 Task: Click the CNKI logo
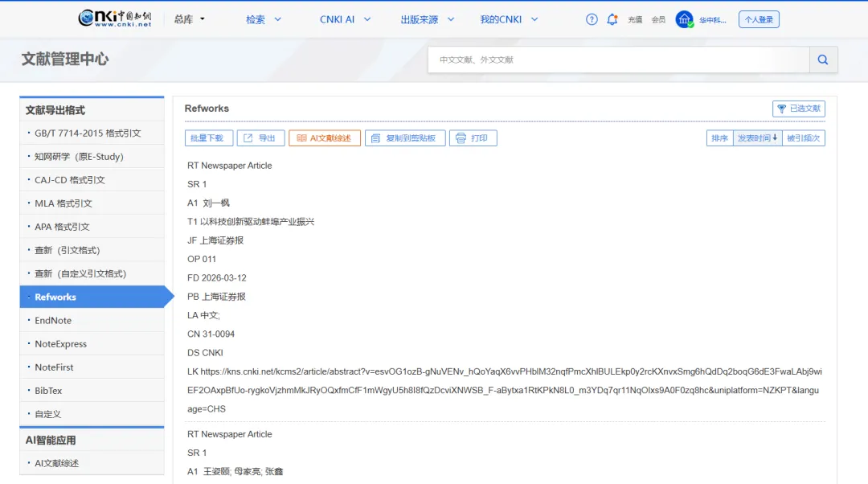coord(115,18)
